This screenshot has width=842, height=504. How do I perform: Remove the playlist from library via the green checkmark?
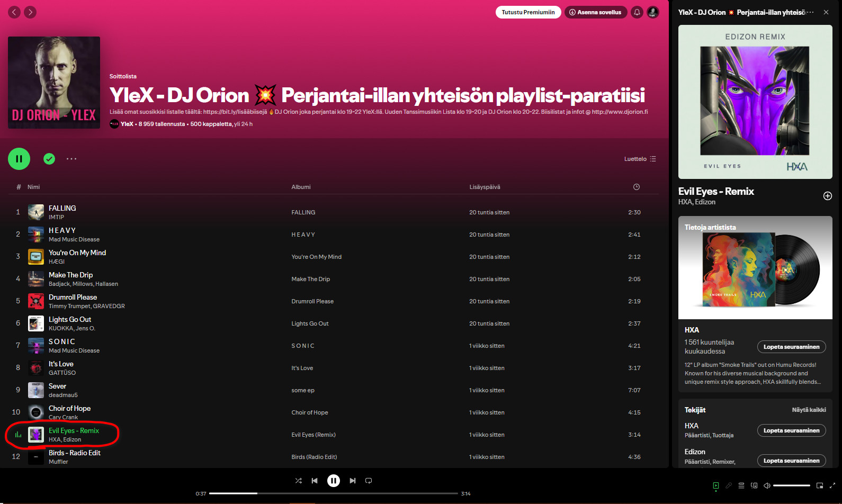[x=49, y=159]
